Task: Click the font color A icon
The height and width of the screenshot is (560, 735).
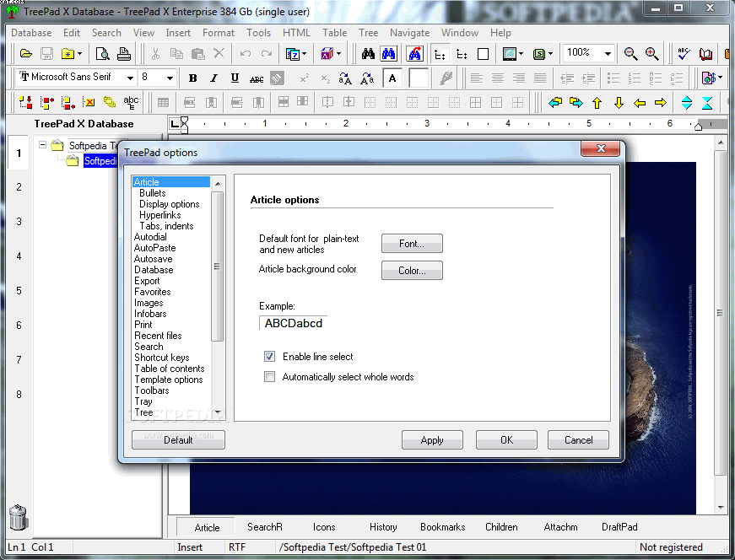Action: coord(392,78)
